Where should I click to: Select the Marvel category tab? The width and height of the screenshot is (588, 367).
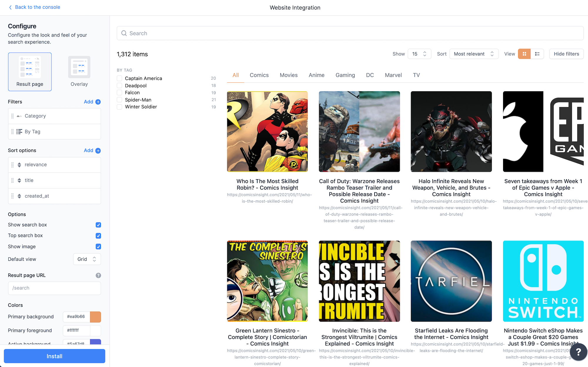393,75
